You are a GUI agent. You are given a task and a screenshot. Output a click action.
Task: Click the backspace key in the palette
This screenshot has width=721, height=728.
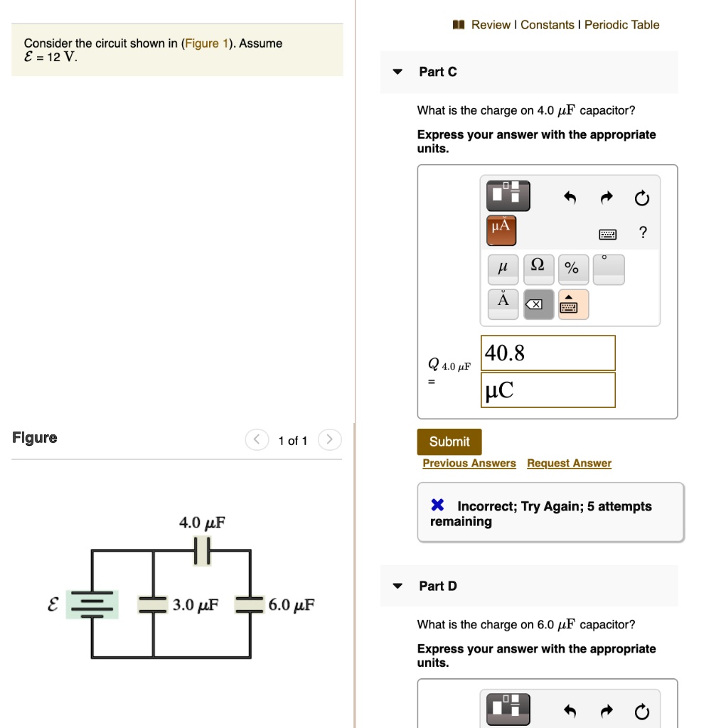click(538, 303)
